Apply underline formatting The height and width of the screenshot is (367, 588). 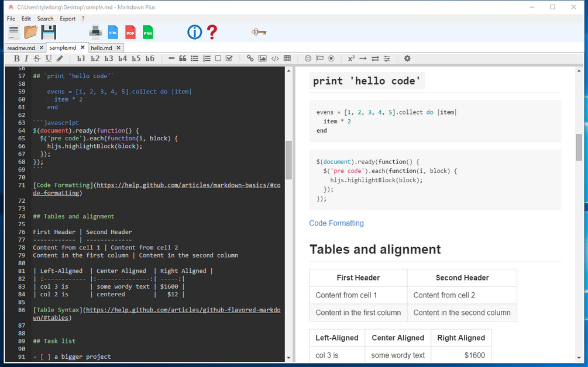click(49, 58)
